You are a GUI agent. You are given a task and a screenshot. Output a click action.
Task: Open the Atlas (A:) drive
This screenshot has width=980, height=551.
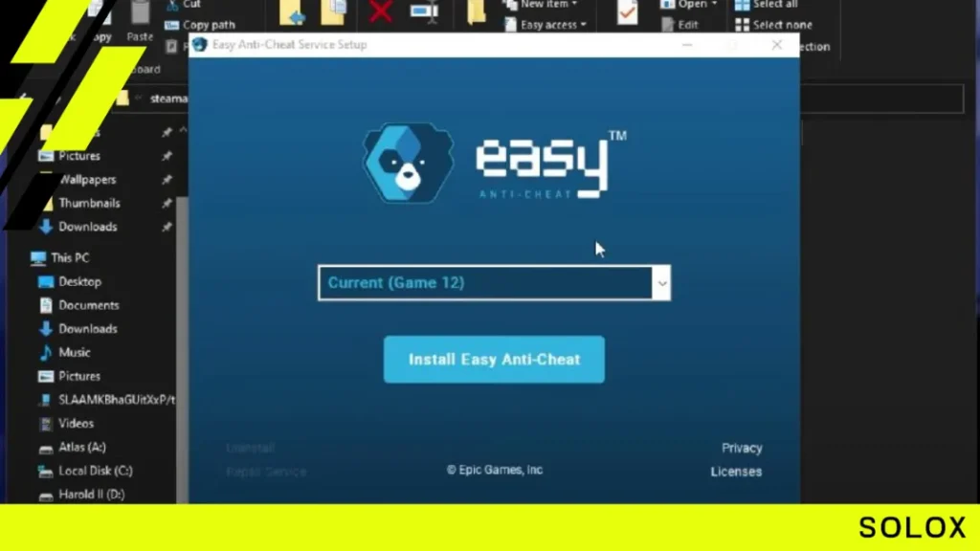(72, 448)
